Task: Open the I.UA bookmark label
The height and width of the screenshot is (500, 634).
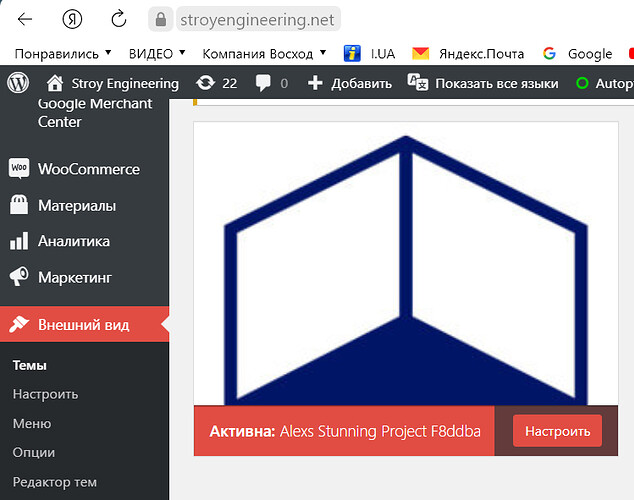Action: 383,53
